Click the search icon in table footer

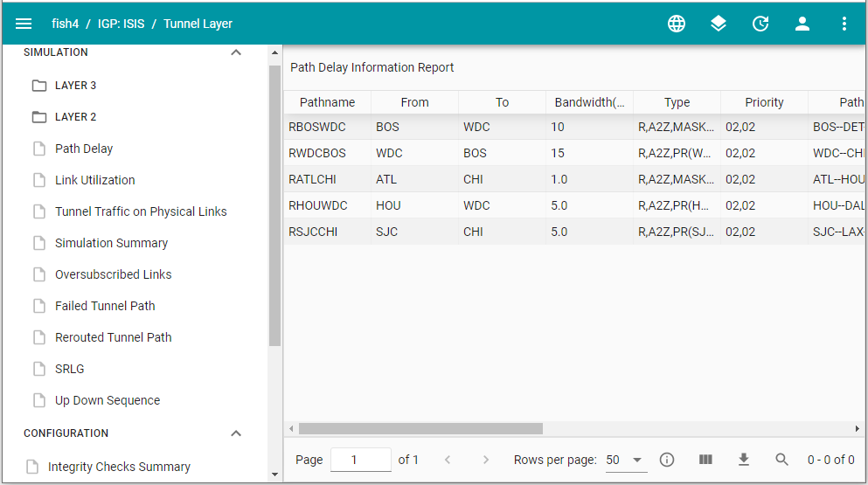coord(782,460)
